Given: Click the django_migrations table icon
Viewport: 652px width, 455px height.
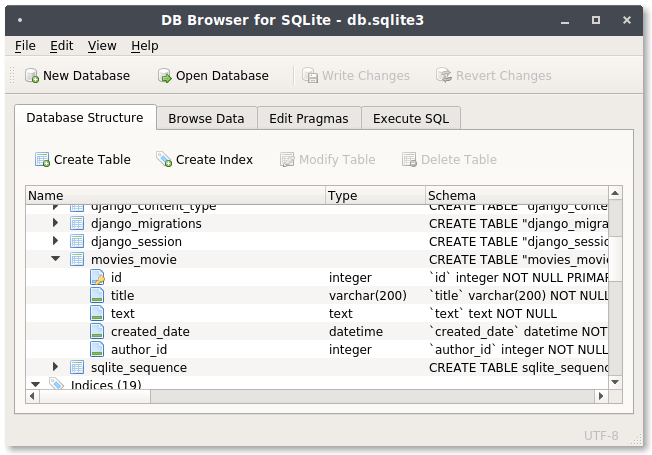Looking at the screenshot, I should [77, 223].
